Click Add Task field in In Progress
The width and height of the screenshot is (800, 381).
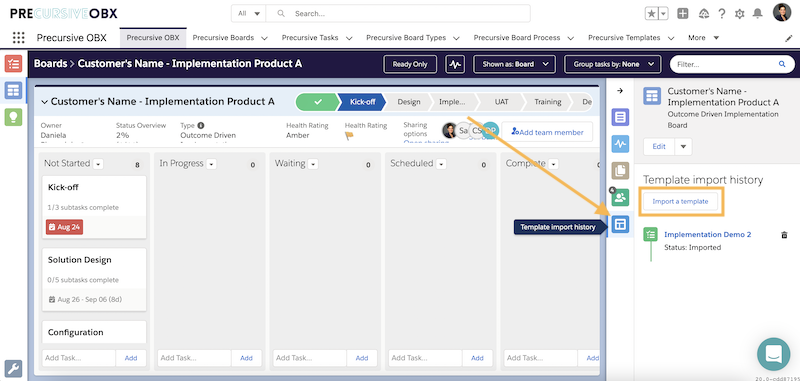tap(194, 358)
